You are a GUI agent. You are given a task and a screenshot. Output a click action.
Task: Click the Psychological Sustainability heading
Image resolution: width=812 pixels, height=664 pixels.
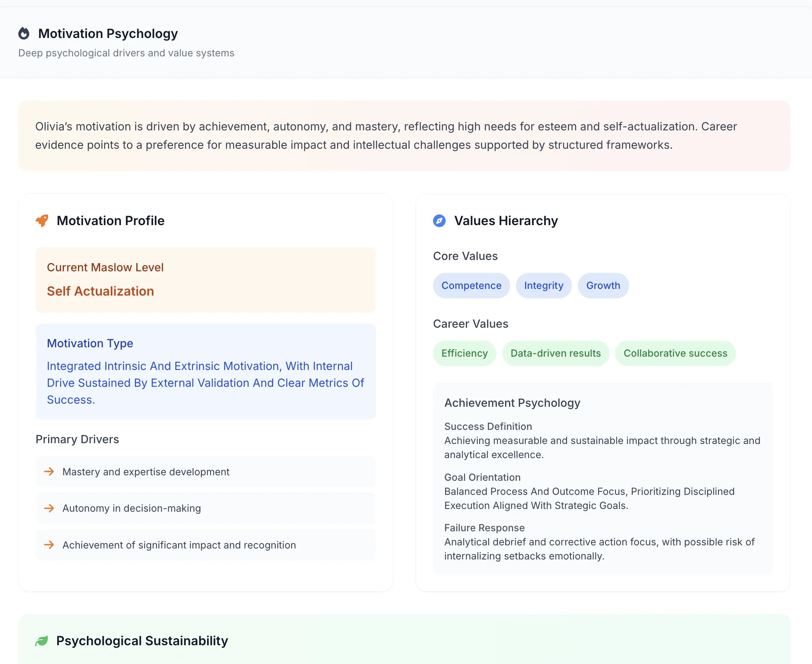[142, 641]
